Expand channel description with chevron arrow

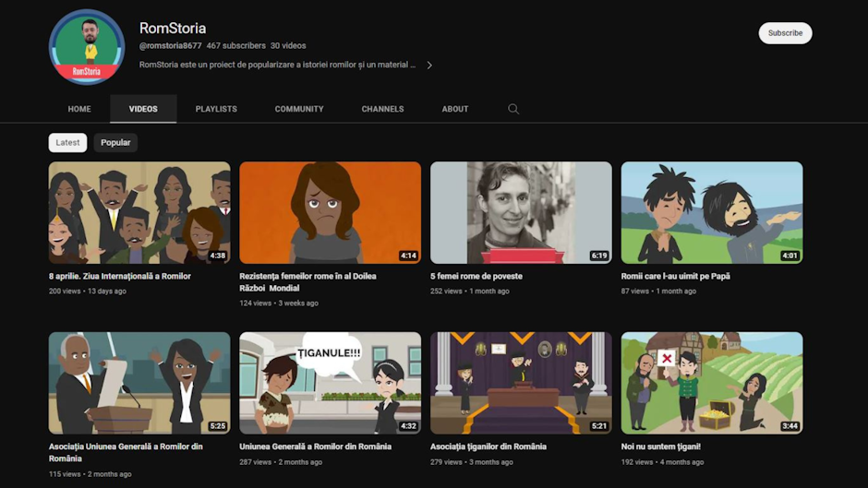point(429,65)
